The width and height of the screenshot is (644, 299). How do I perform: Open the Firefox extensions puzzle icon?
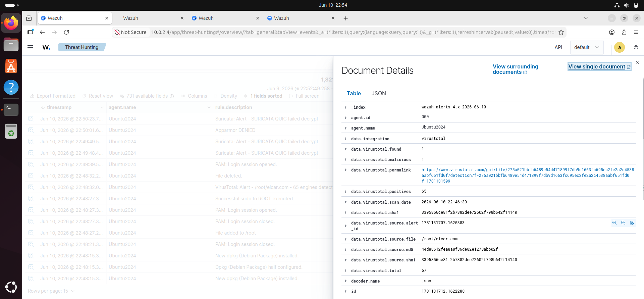tap(624, 32)
